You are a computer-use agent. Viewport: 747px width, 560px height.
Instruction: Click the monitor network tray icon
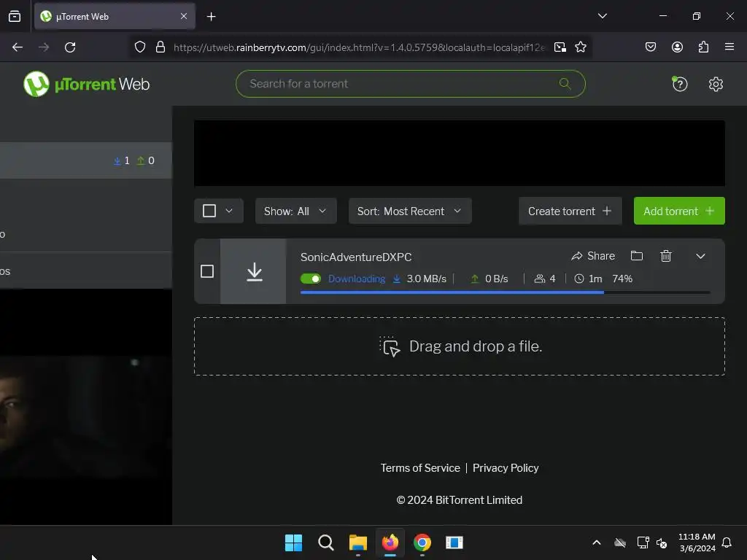click(643, 542)
